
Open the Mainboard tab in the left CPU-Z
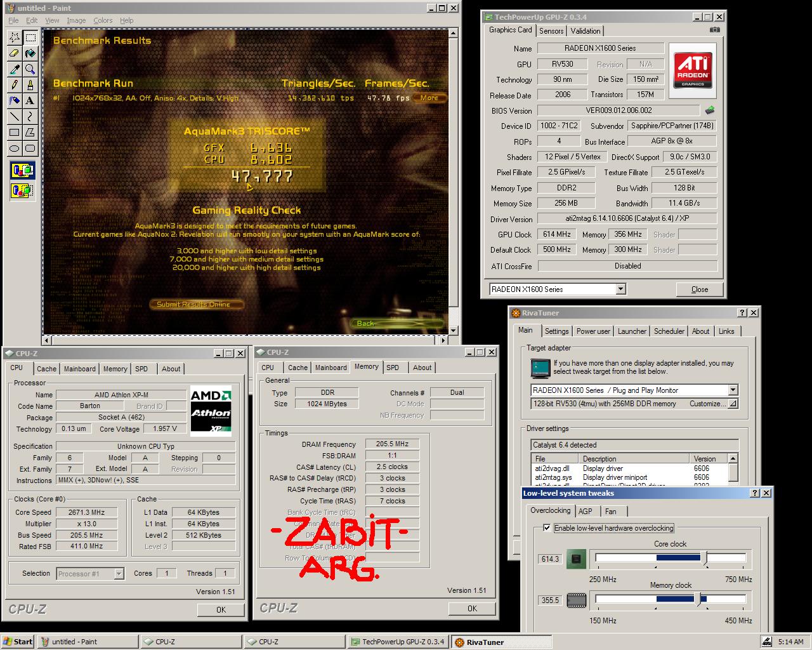click(x=80, y=369)
